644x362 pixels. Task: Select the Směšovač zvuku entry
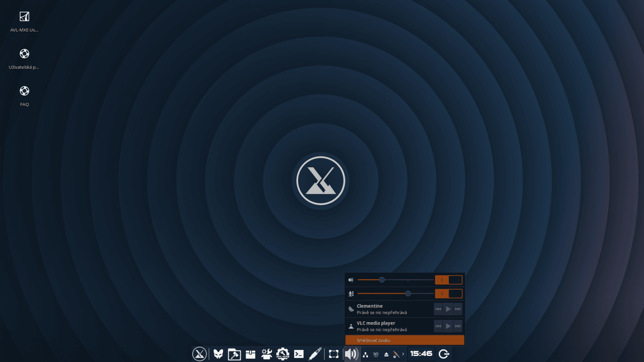(x=404, y=340)
